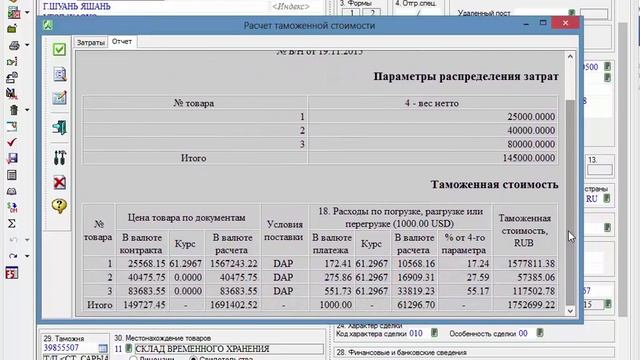Click the Г.ШУАНЬ ЯШАНЬ address text

click(77, 7)
